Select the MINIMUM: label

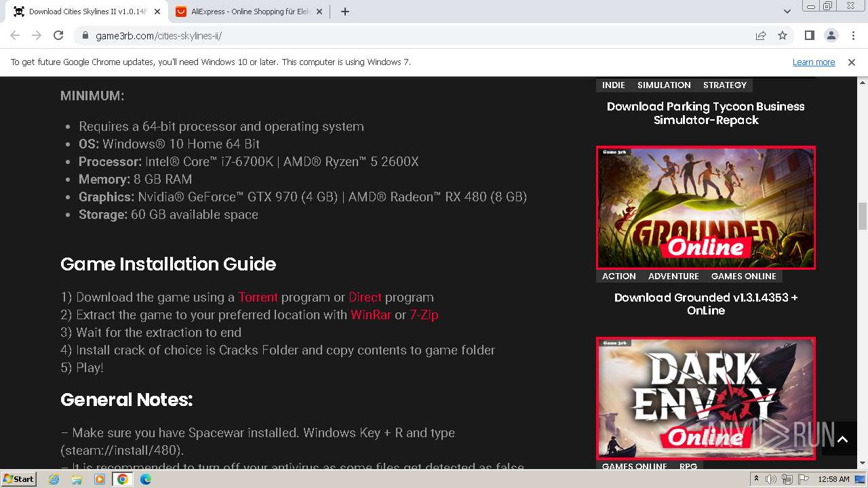point(92,96)
